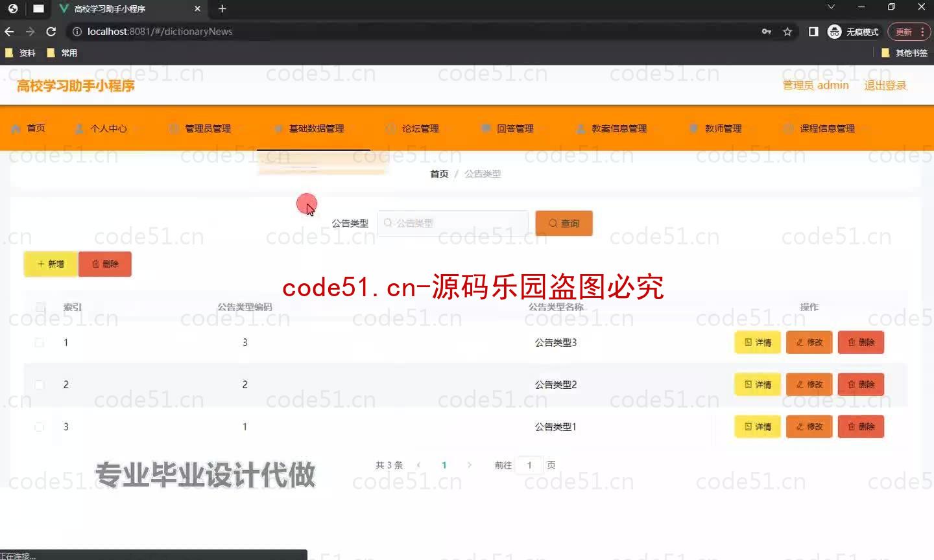This screenshot has height=560, width=934.
Task: Open the incognito profile icon
Action: click(x=835, y=31)
